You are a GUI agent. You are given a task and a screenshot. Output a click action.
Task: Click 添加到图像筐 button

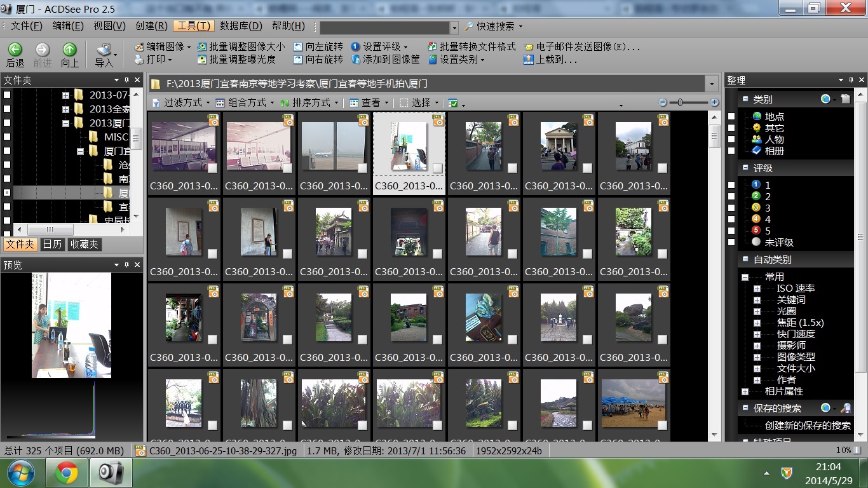pyautogui.click(x=385, y=59)
